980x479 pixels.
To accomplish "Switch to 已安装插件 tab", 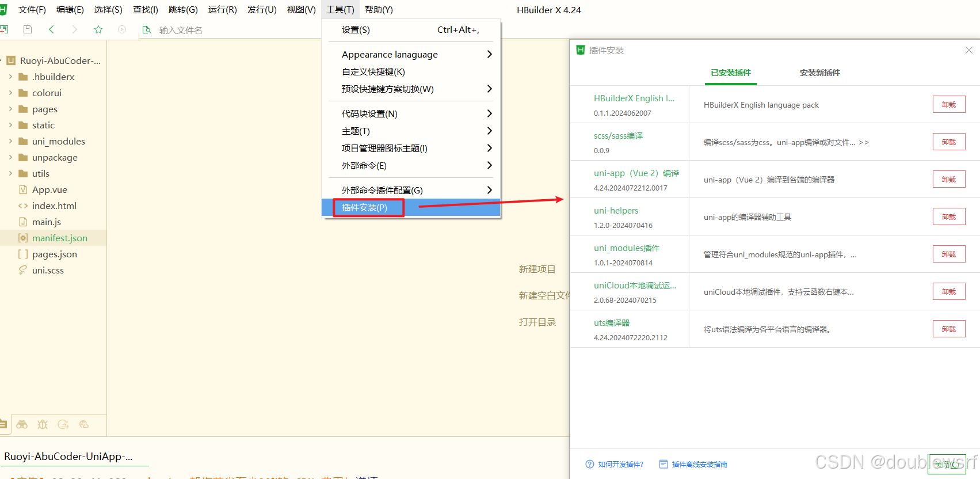I will point(731,73).
